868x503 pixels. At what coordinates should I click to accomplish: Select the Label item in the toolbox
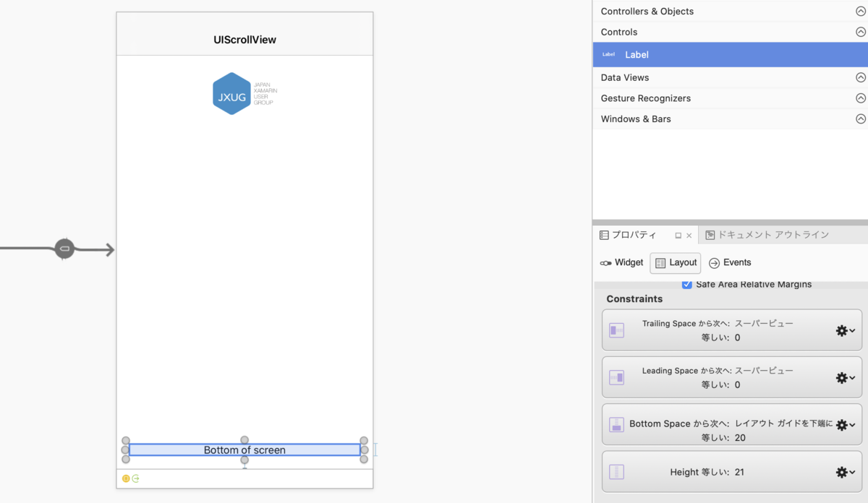pyautogui.click(x=730, y=54)
